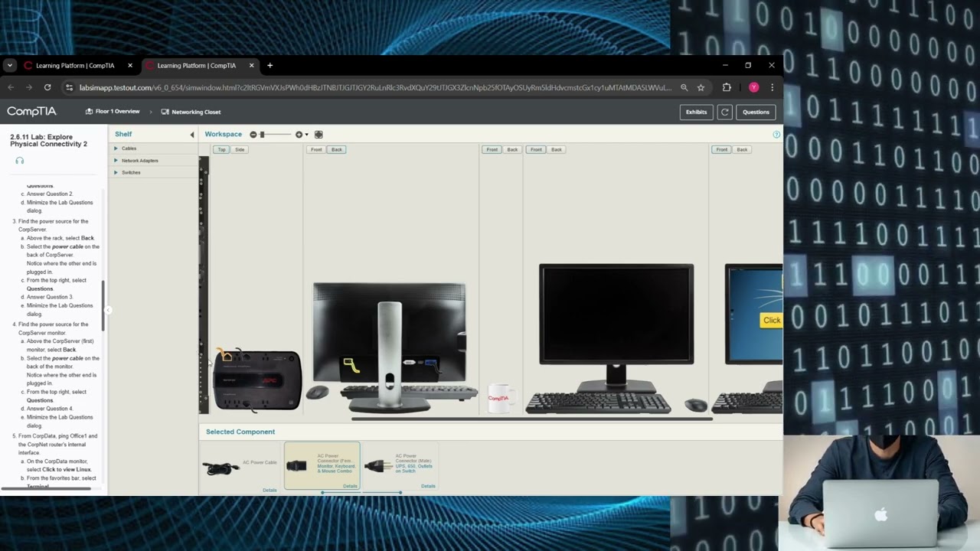Open Details for AC Power Cable
980x551 pixels.
click(269, 490)
